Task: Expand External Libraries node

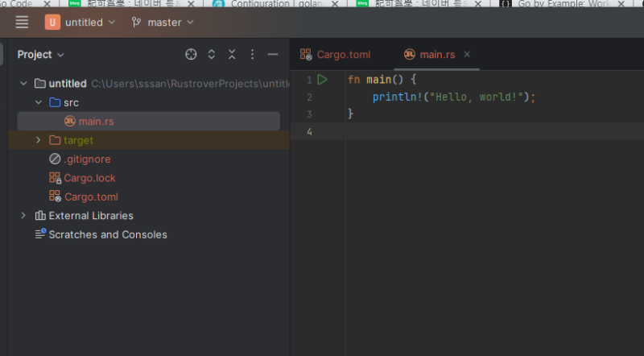Action: tap(23, 216)
